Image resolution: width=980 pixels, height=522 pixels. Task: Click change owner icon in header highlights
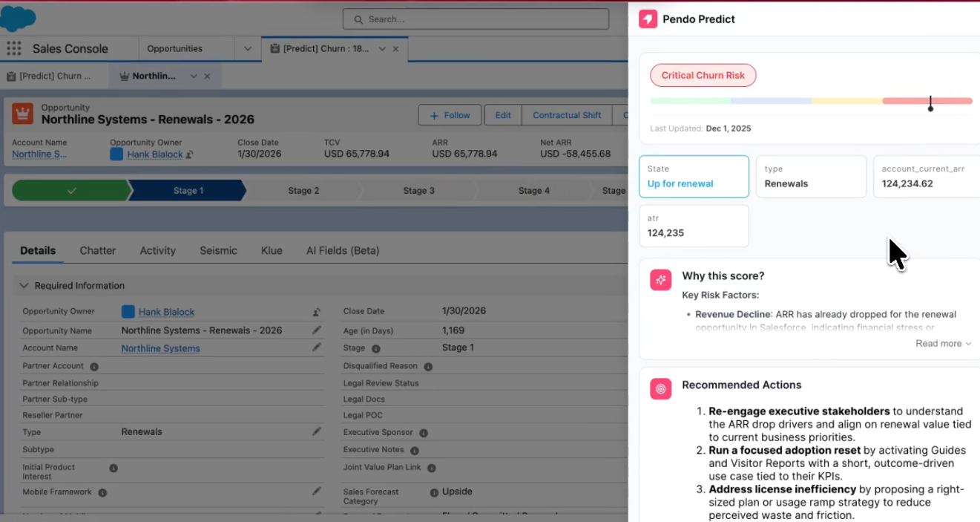(189, 154)
